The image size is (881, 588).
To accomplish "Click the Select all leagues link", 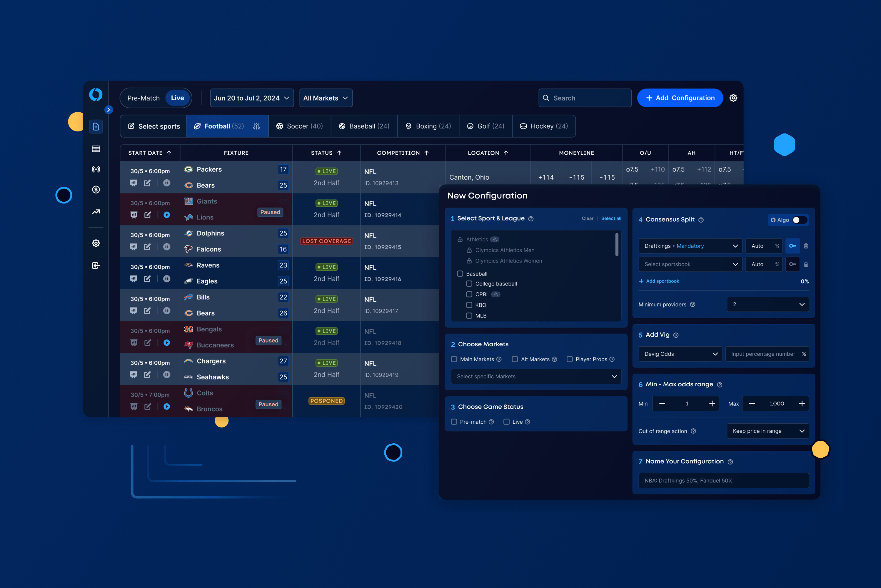I will coord(610,218).
